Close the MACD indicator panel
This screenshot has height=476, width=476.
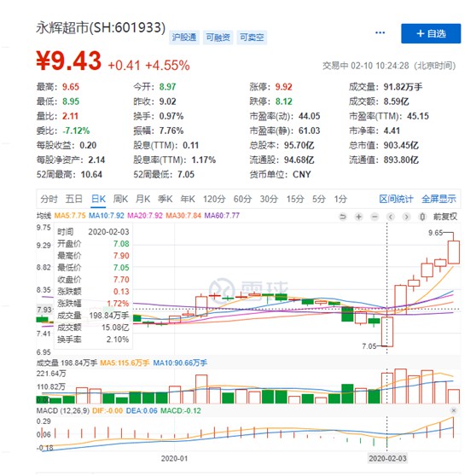(454, 410)
